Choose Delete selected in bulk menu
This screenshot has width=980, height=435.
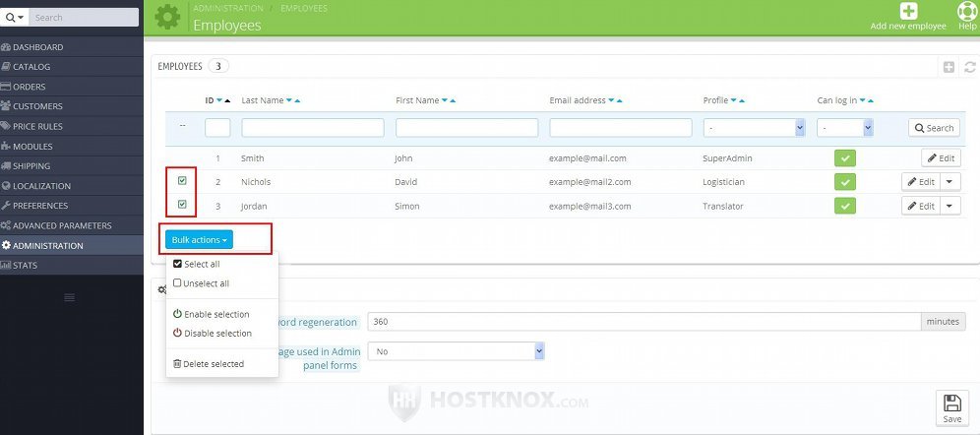(209, 364)
